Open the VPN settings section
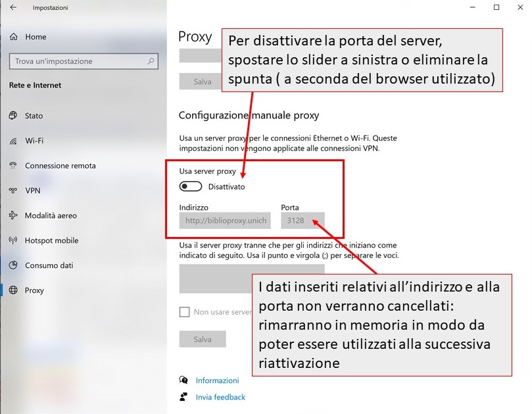The height and width of the screenshot is (414, 532). [30, 190]
